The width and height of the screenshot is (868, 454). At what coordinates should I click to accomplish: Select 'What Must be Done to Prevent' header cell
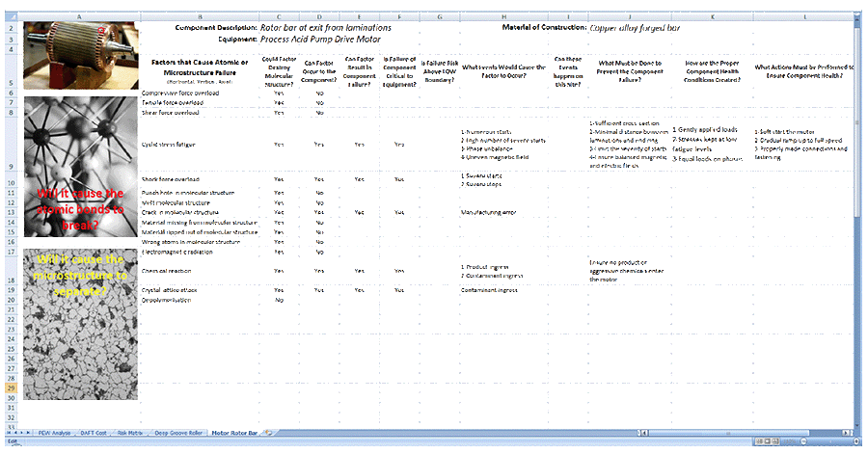pos(630,71)
